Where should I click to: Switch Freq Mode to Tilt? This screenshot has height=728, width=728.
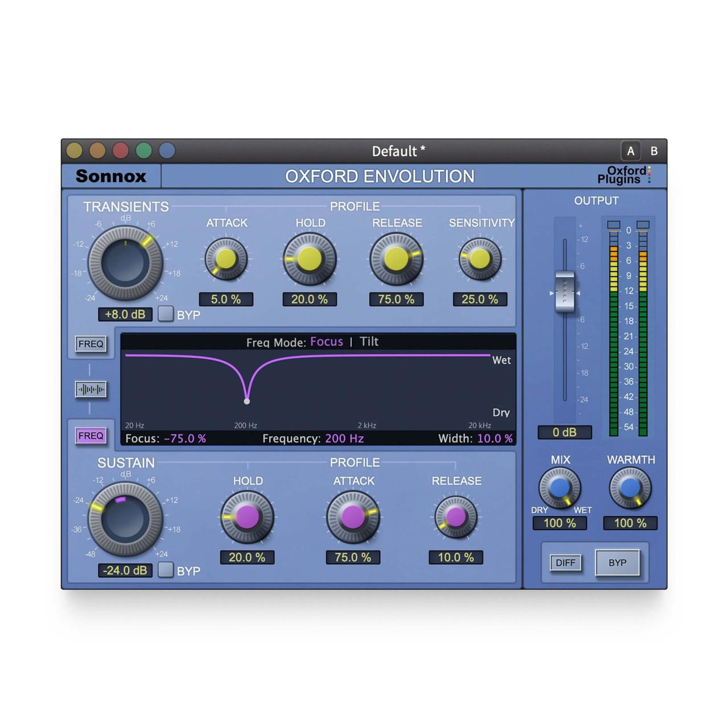(369, 342)
